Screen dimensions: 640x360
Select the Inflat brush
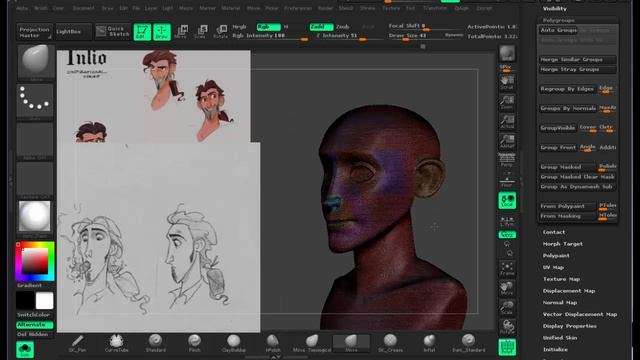[429, 343]
